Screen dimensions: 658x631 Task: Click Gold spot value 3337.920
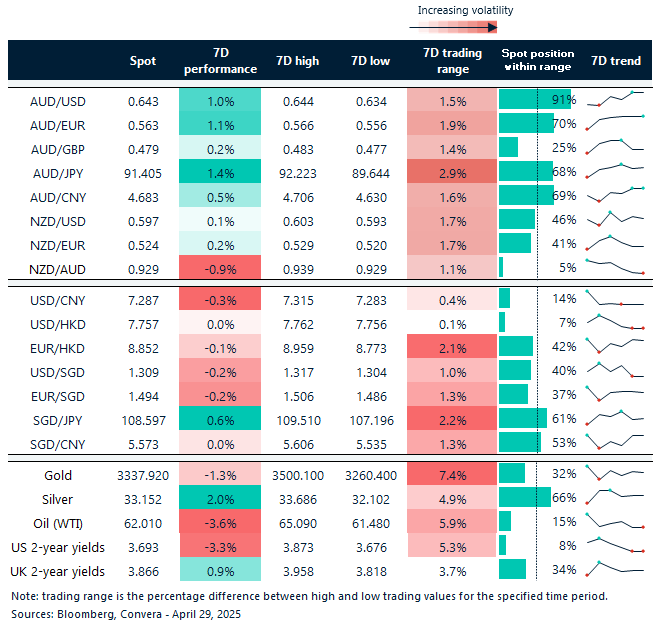pos(143,475)
